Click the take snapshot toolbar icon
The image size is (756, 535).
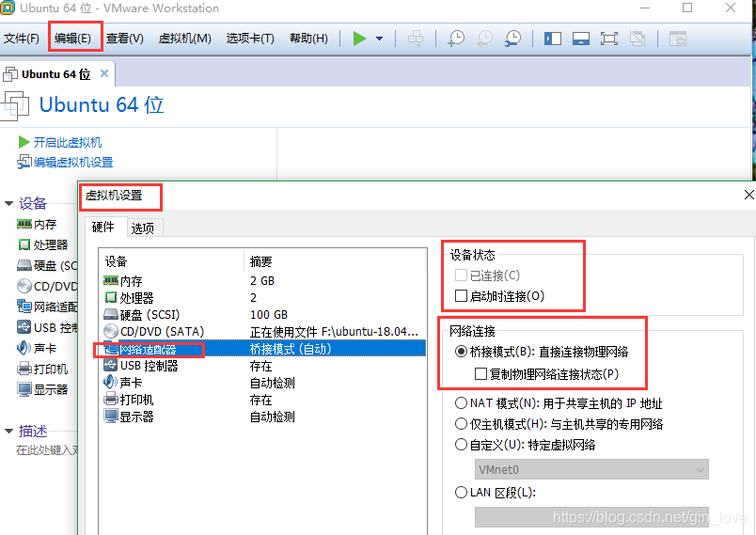tap(456, 38)
